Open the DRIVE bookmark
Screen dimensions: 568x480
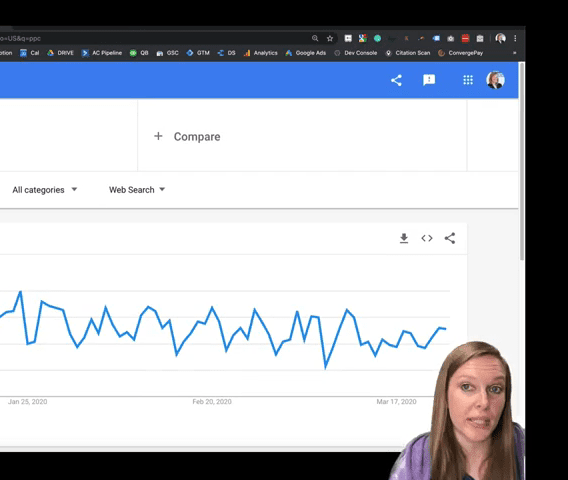click(x=60, y=53)
